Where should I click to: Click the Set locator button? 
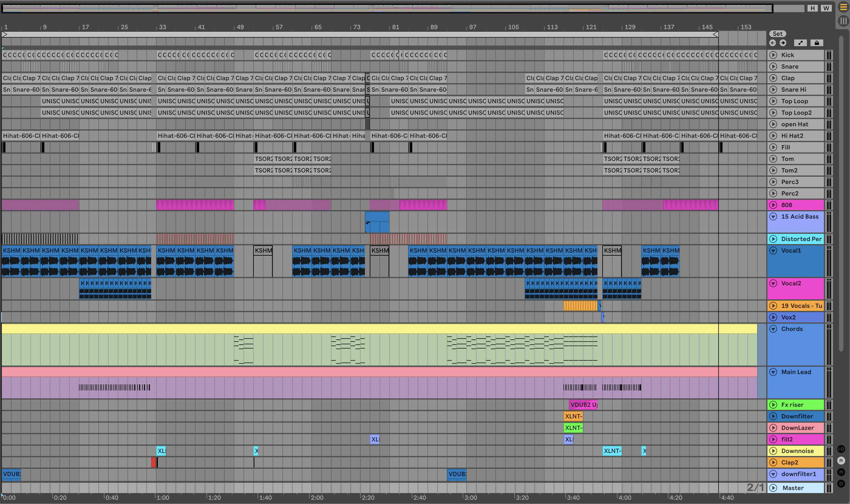coord(777,34)
